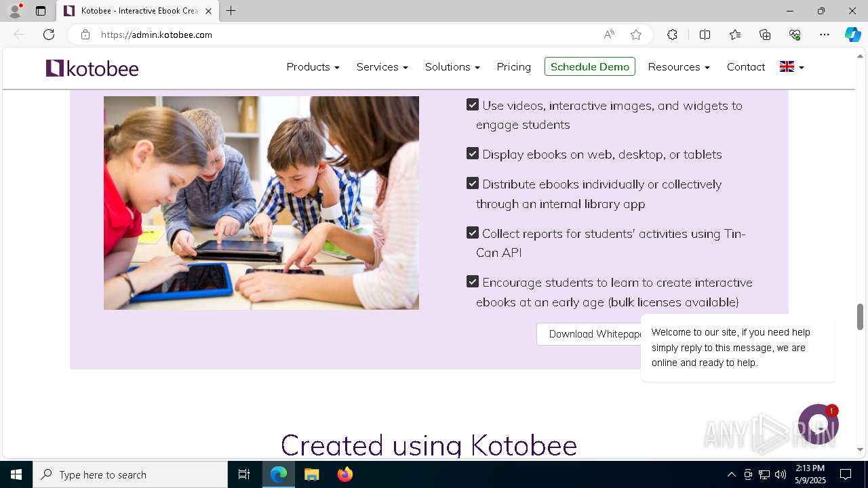Open a new browser tab

[231, 11]
